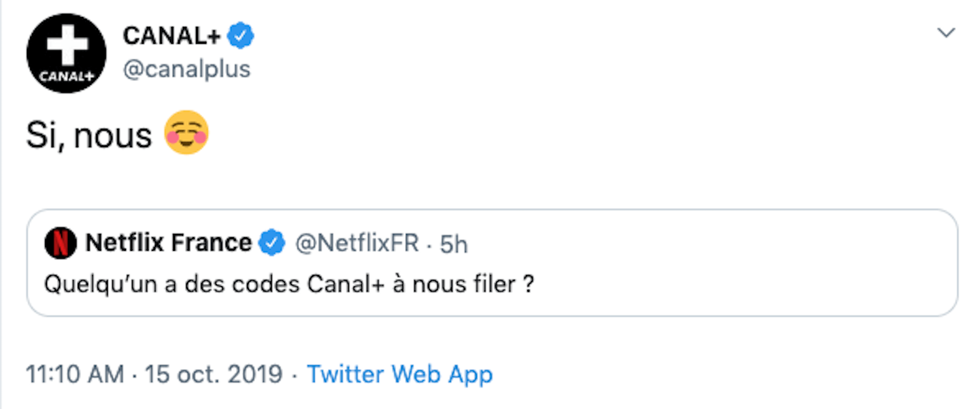Click the 11:10 AM tweet time
Screen dimensions: 980x409
(74, 374)
